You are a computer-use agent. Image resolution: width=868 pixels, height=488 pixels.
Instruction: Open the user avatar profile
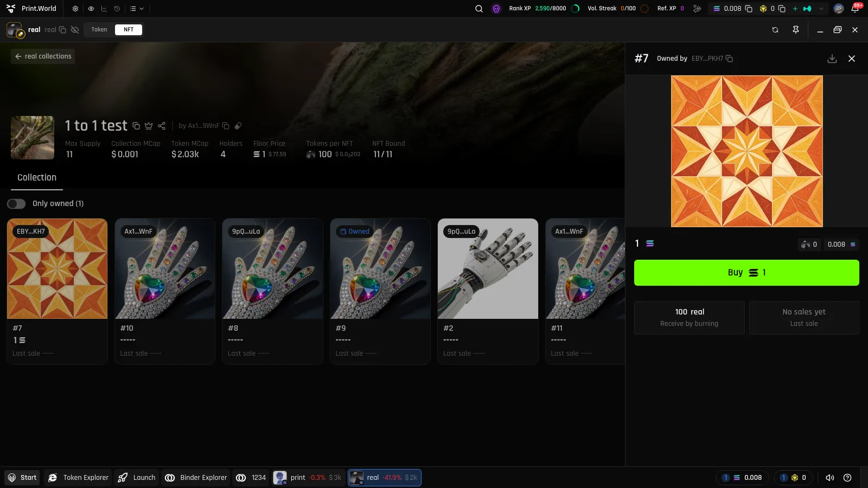coord(839,9)
